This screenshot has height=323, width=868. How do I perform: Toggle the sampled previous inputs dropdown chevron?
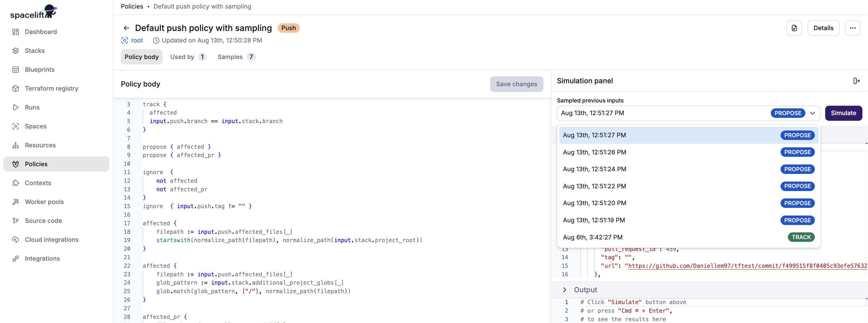point(812,113)
